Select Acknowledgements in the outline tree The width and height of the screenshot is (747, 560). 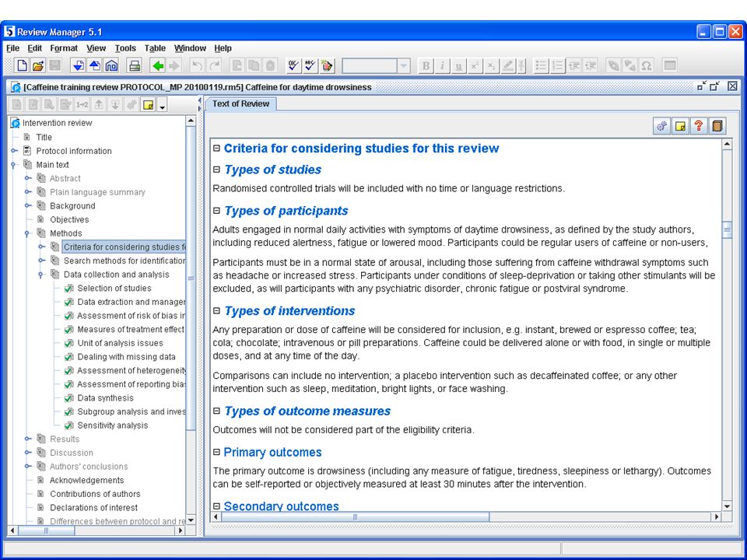86,480
